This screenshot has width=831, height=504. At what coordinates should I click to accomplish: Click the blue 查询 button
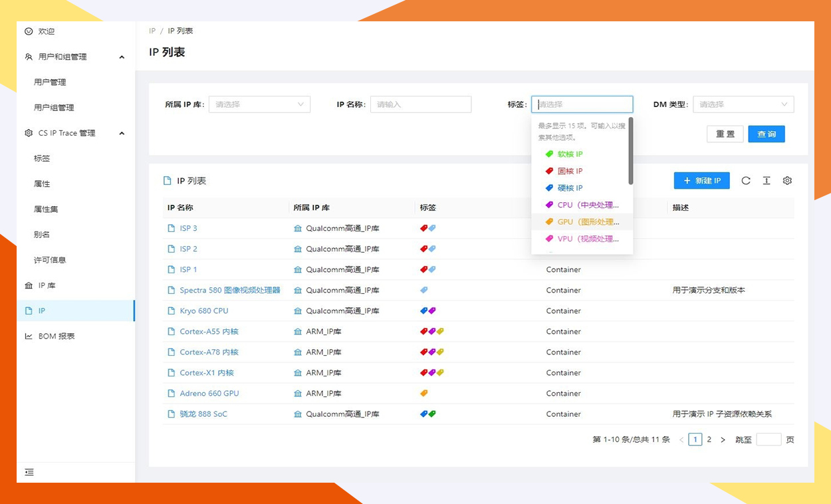[767, 134]
